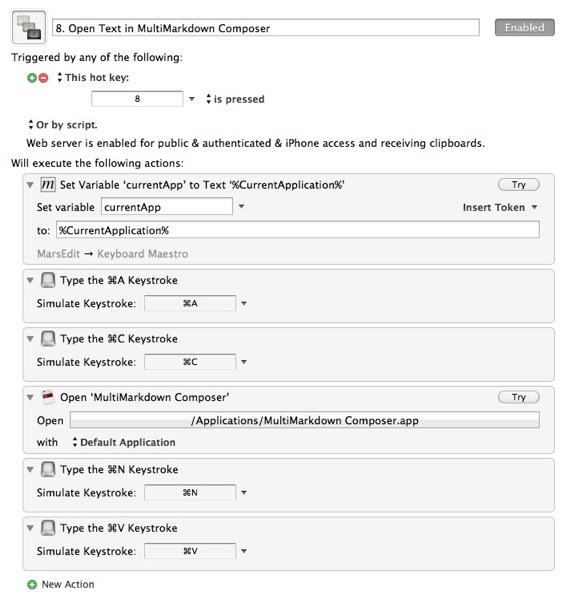Remove the hot key trigger with the red minus
This screenshot has width=563, height=600.
point(44,78)
